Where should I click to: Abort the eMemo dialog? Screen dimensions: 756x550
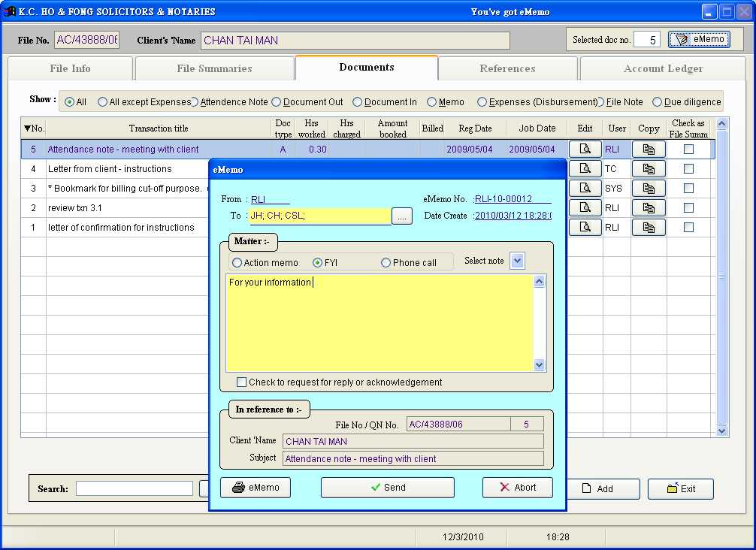[517, 488]
